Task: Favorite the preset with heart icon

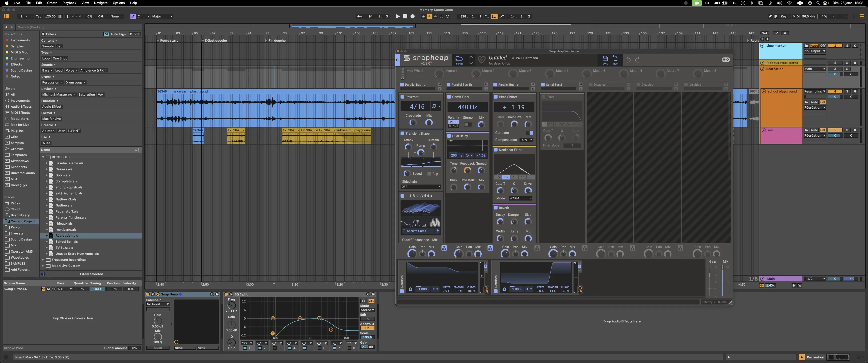Action: tap(481, 59)
